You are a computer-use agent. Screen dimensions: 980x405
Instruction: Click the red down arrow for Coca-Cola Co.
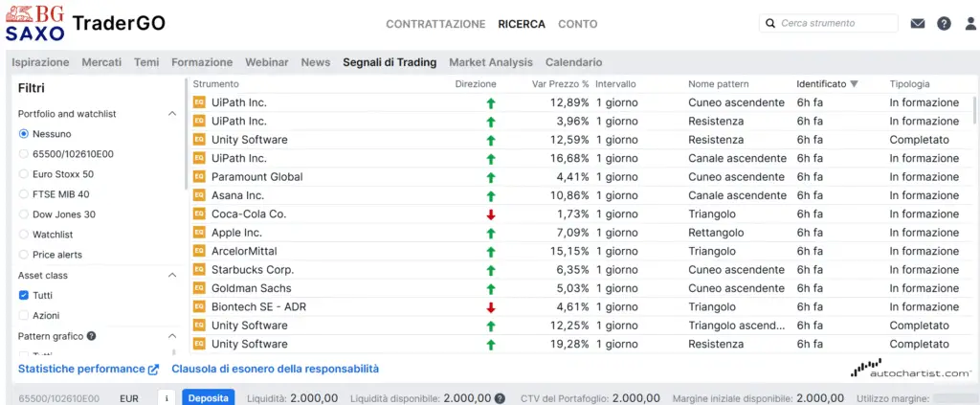coord(491,214)
